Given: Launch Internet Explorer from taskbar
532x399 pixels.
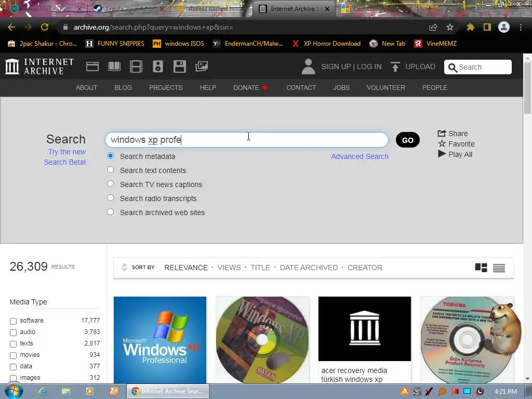Looking at the screenshot, I should click(x=42, y=391).
